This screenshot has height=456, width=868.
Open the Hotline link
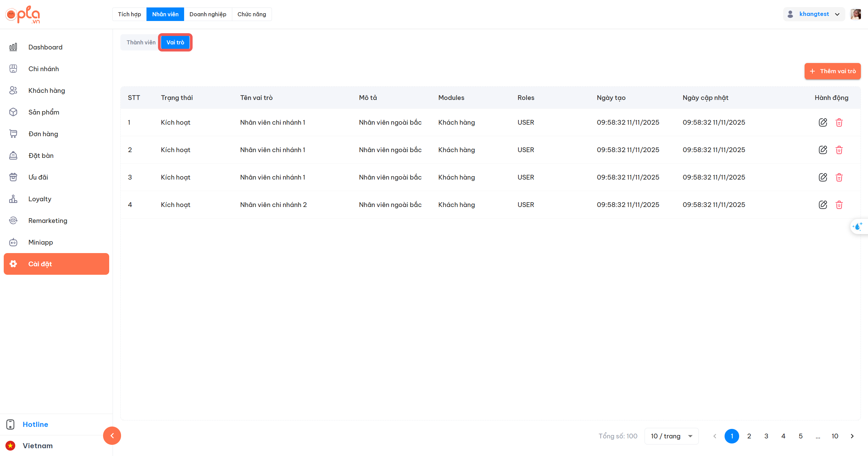pos(35,424)
